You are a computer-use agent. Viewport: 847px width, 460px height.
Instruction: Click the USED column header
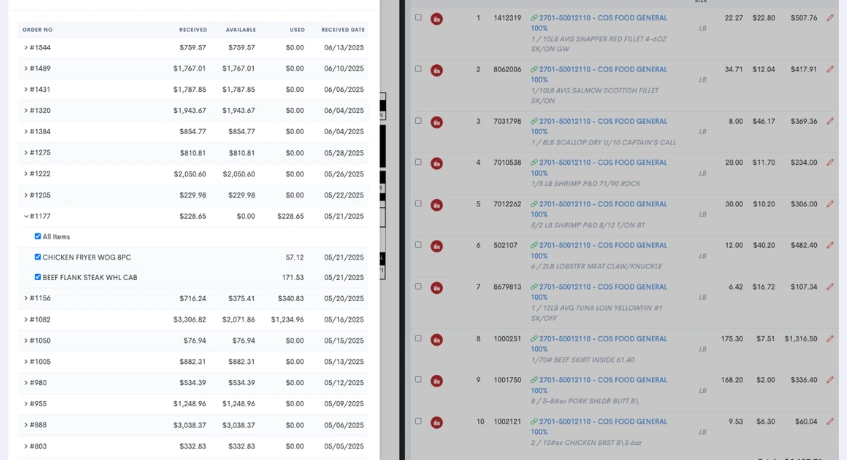297,30
